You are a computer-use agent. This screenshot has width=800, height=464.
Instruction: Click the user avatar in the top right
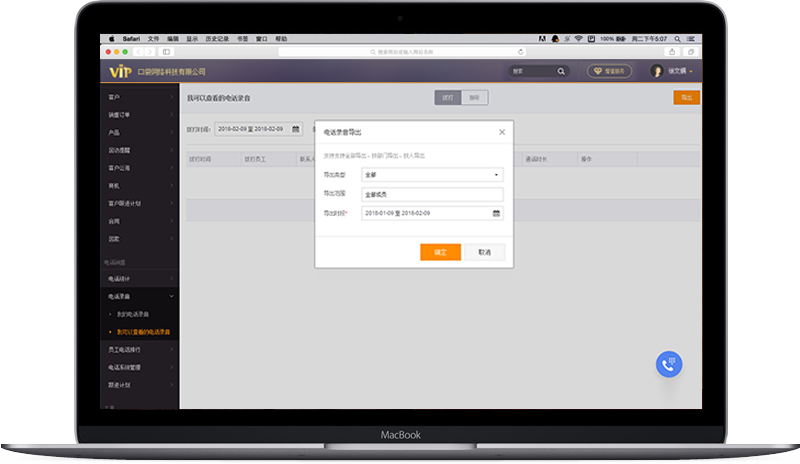pos(657,71)
